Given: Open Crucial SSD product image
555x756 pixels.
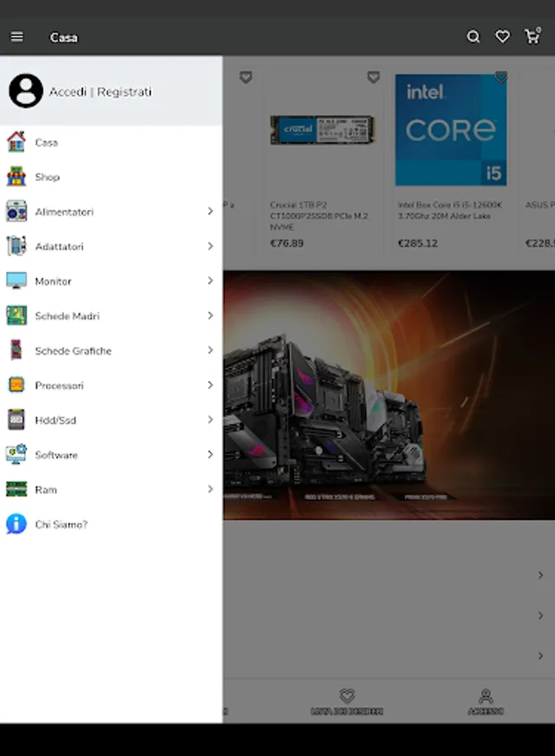Looking at the screenshot, I should [x=322, y=129].
